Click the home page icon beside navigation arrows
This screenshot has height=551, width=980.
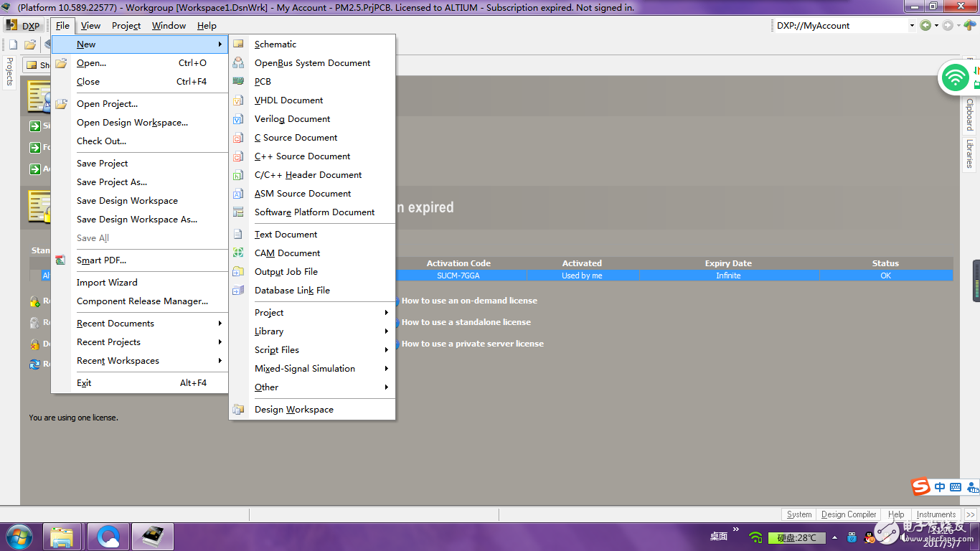[x=969, y=25]
